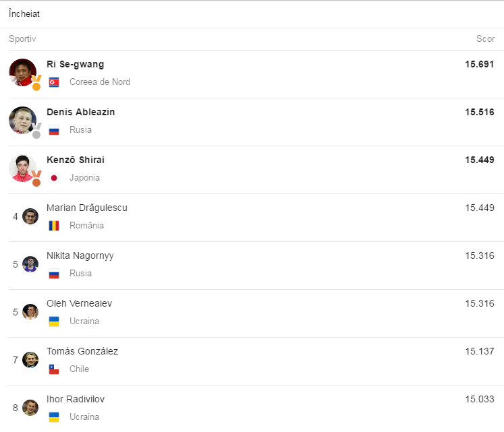
Task: Click Oleh Verneaiev's Ukraine flag icon
Action: 54,321
